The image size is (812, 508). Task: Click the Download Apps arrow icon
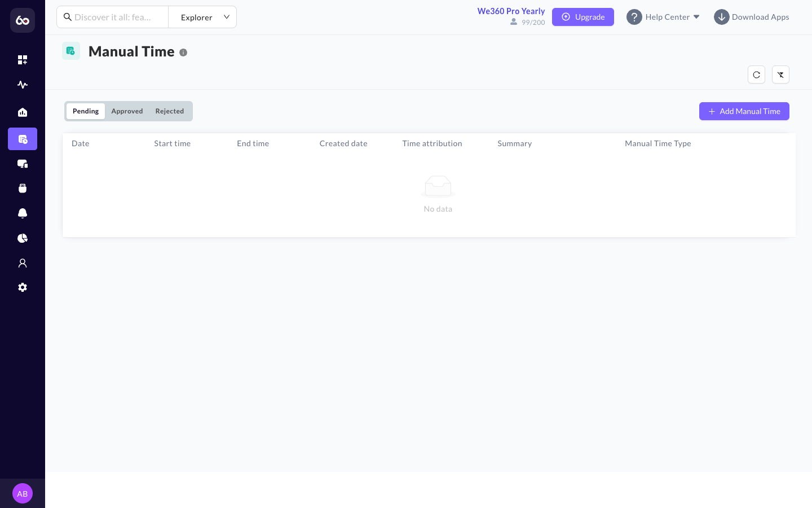point(722,17)
